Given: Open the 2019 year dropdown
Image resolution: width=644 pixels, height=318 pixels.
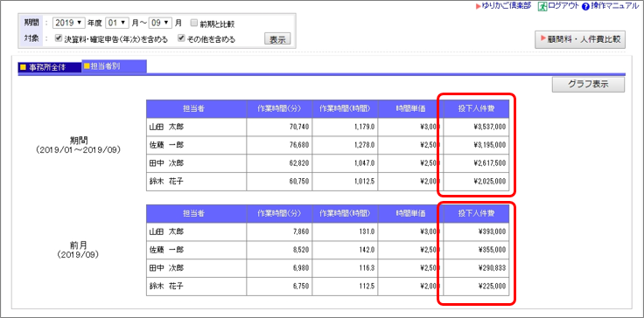Looking at the screenshot, I should coord(68,23).
